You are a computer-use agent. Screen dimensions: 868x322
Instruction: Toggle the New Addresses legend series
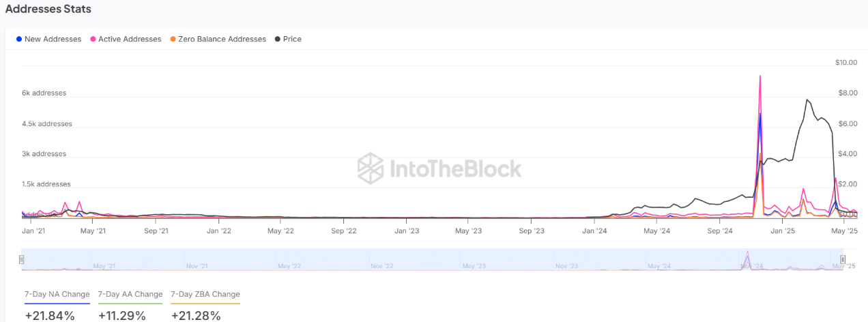coord(48,39)
